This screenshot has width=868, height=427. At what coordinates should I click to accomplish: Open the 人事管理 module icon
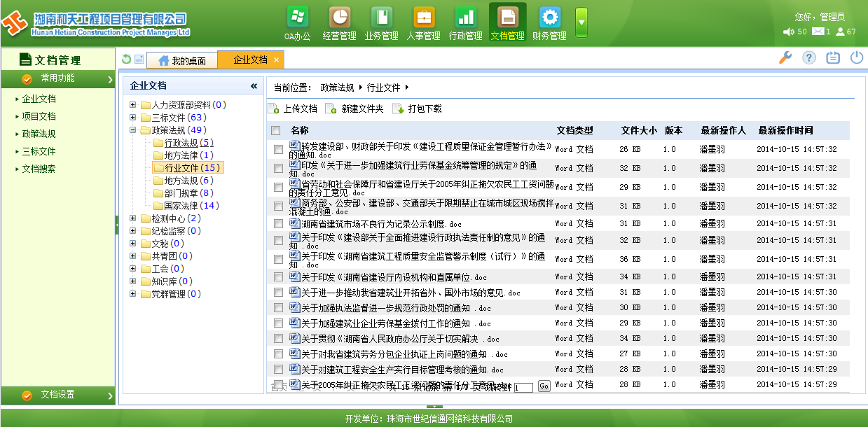coord(424,17)
